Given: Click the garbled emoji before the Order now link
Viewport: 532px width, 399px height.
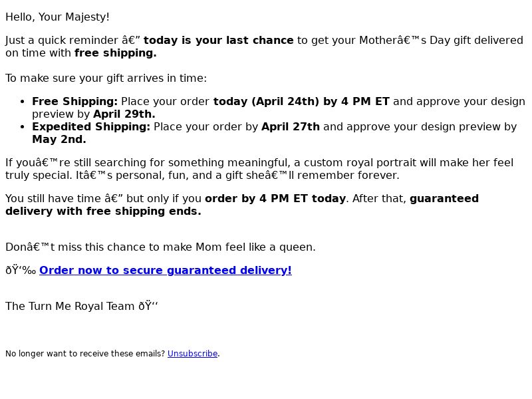Looking at the screenshot, I should click(21, 270).
